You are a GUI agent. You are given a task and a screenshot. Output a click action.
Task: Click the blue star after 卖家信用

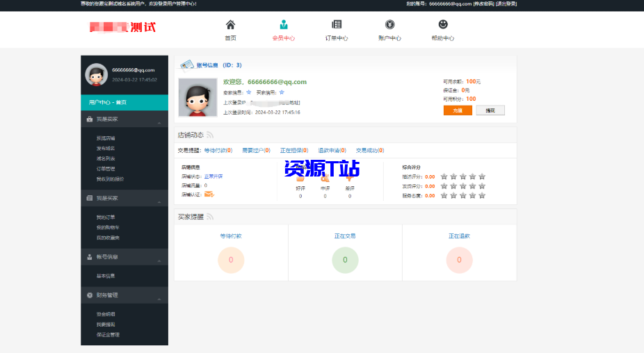tap(248, 92)
